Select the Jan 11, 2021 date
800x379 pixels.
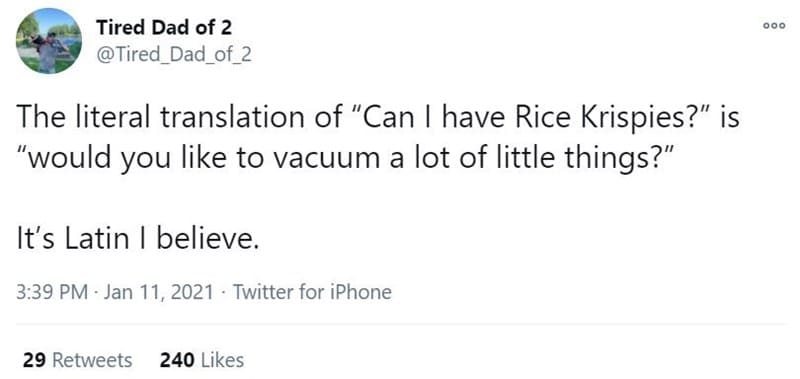pos(158,292)
